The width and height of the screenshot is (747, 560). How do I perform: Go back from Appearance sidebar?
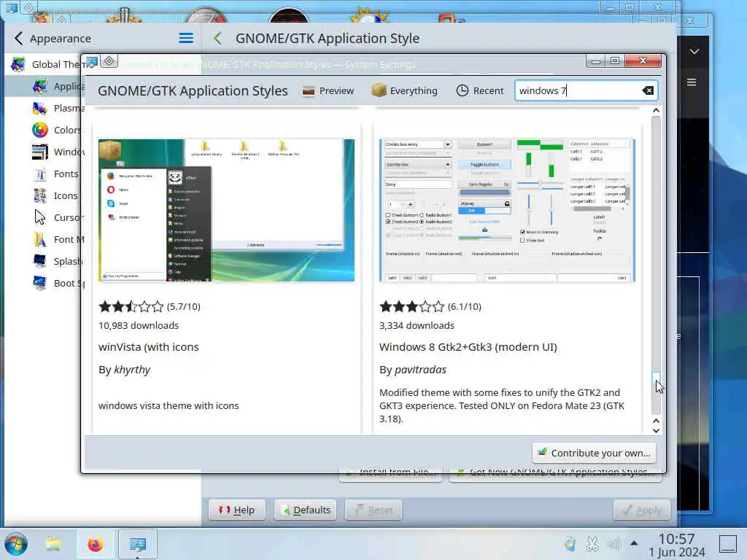[18, 38]
